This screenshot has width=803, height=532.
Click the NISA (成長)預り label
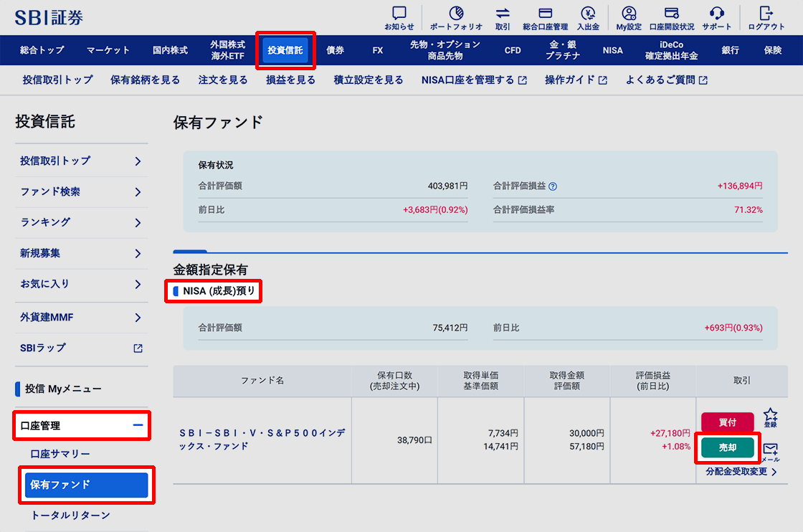point(219,291)
